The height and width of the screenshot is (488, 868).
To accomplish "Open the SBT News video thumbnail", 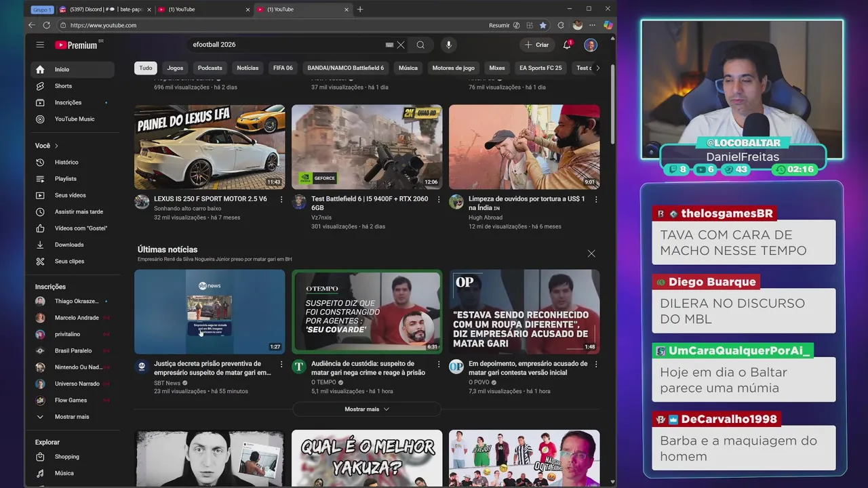I will (210, 312).
